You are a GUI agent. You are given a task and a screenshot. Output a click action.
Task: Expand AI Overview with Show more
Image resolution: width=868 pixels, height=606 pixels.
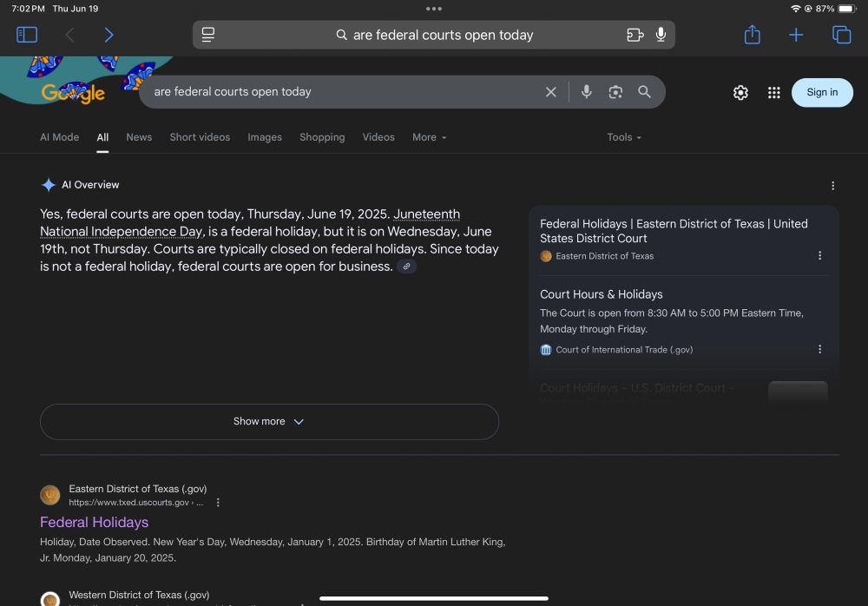[269, 422]
